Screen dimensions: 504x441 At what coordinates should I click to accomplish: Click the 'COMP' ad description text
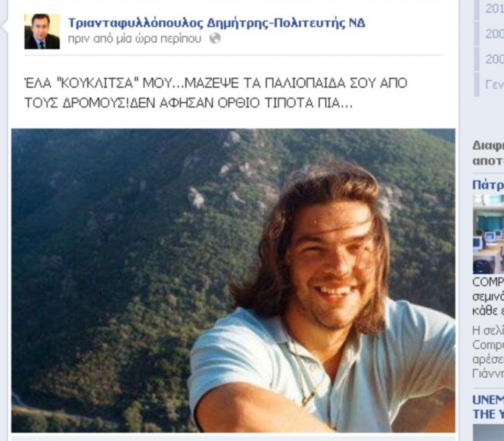pos(489,296)
